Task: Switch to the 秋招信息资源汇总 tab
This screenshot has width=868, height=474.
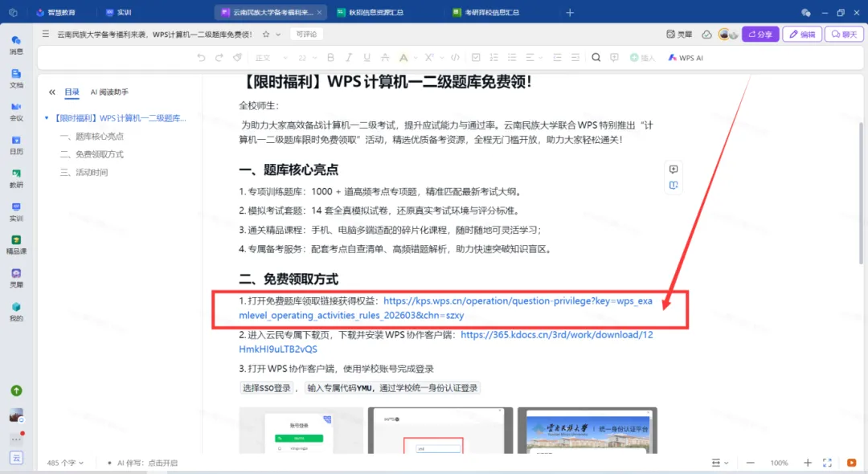Action: [x=371, y=12]
